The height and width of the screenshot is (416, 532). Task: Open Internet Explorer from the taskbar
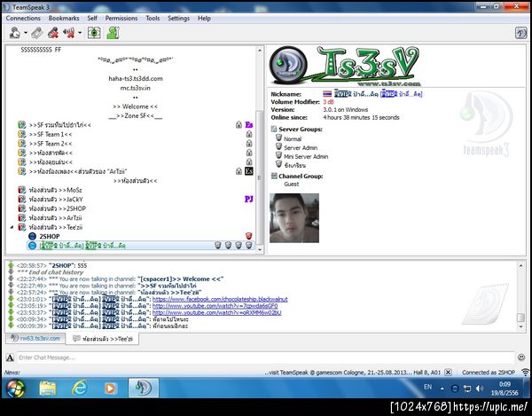coord(80,389)
